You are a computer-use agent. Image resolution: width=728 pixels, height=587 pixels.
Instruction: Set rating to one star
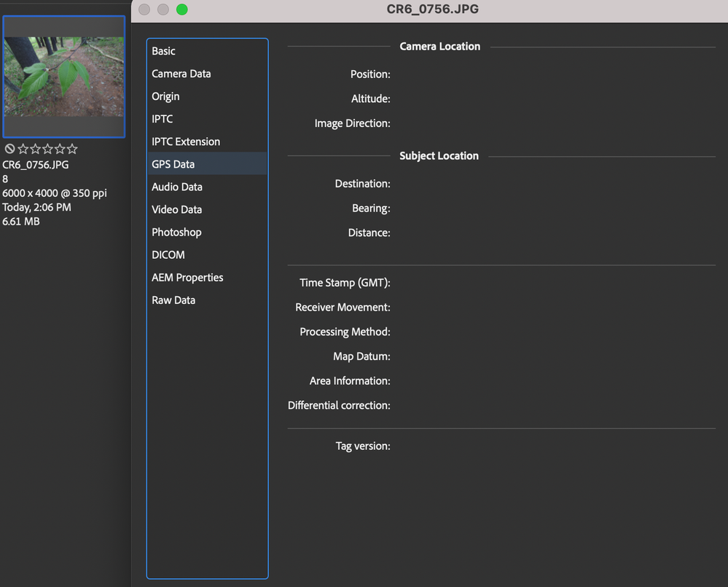tap(23, 149)
